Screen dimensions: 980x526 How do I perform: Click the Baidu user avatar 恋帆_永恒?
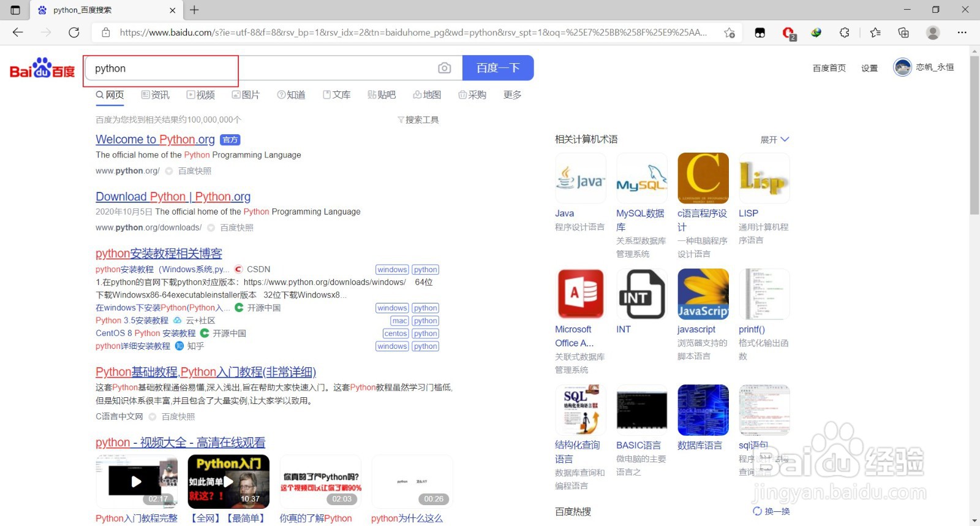click(x=902, y=67)
